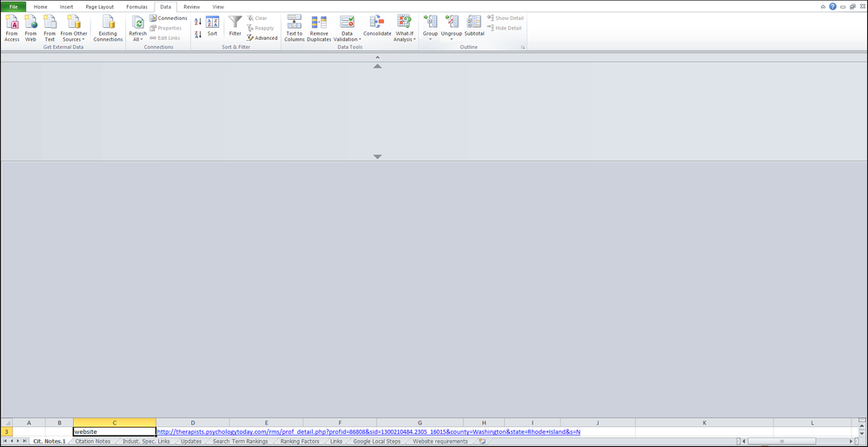Switch to the Page Layout ribbon tab
The image size is (868, 447).
click(x=100, y=7)
